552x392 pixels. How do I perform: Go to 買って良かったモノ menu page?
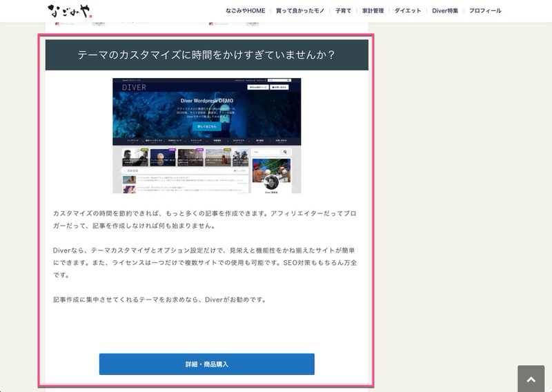pos(300,11)
